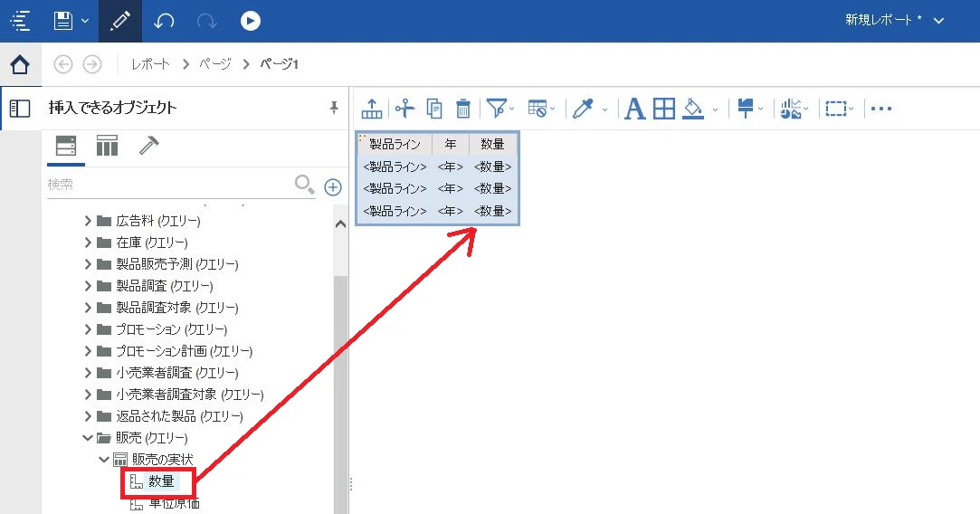Click the forward navigation arrow
This screenshot has height=514, width=980.
pos(92,63)
